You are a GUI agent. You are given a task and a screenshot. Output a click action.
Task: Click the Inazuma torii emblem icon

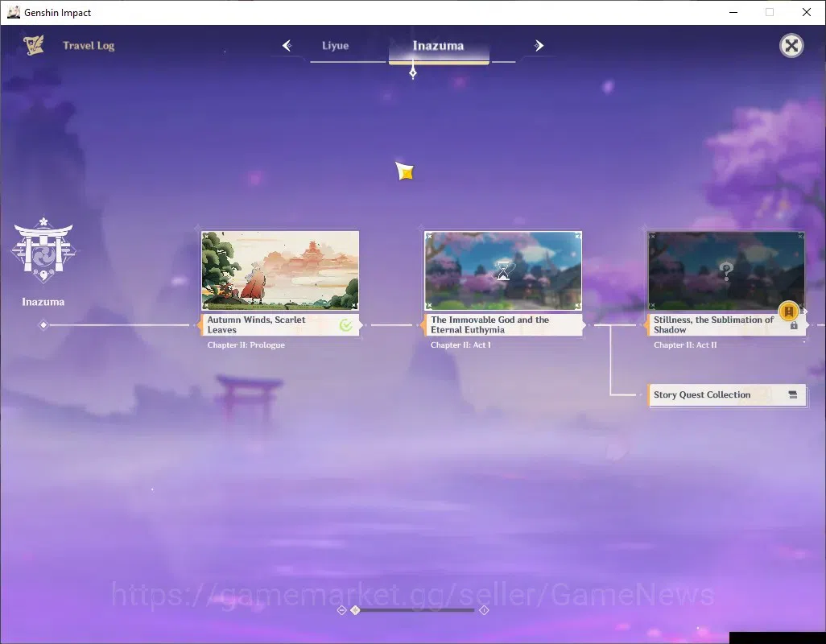point(43,250)
